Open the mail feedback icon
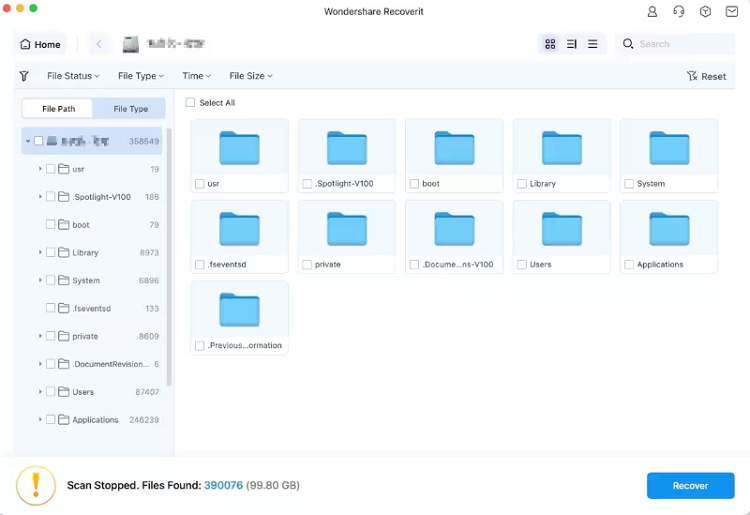This screenshot has height=515, width=750. (732, 11)
